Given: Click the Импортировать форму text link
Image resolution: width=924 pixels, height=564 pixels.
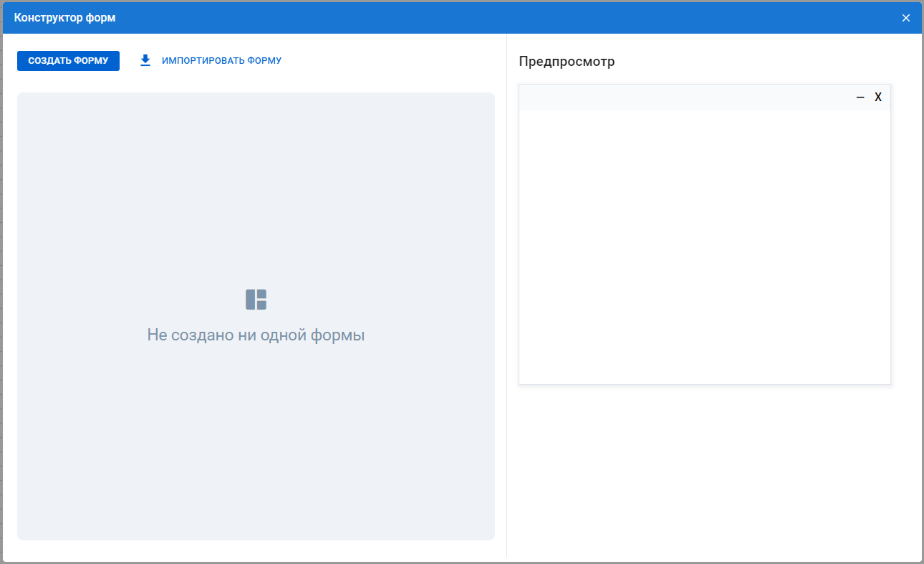Looking at the screenshot, I should pos(221,61).
